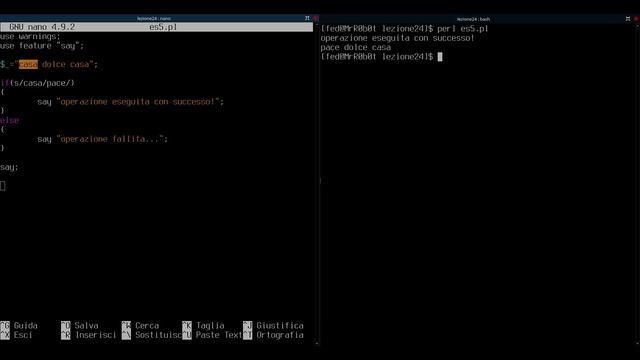Click the Sostituisci shortcut in nano
The height and width of the screenshot is (360, 640).
(151, 335)
